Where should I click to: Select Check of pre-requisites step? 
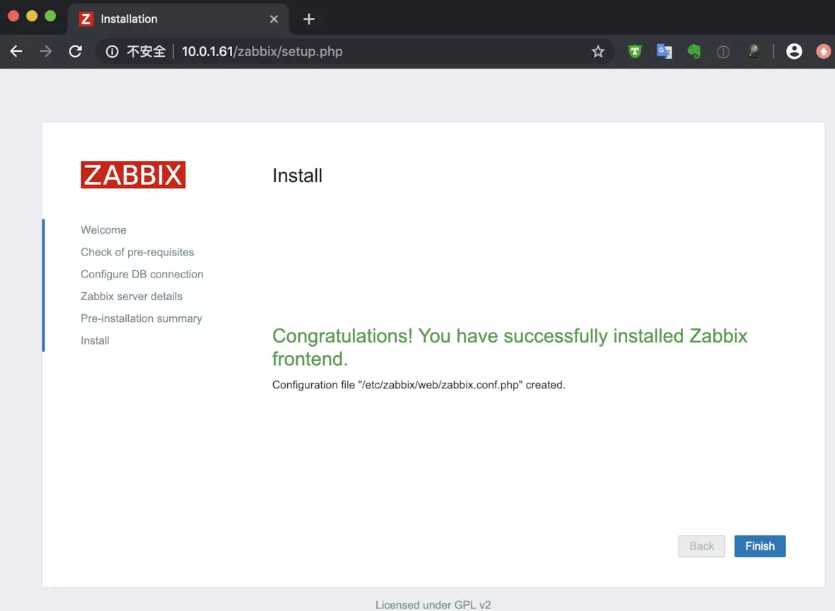click(137, 252)
